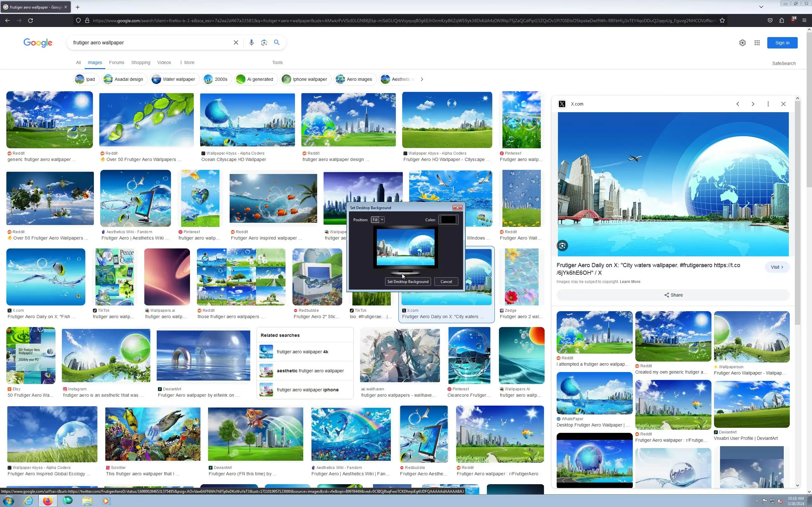812x507 pixels.
Task: Open the three-dot menu in the preview panel
Action: (x=768, y=104)
